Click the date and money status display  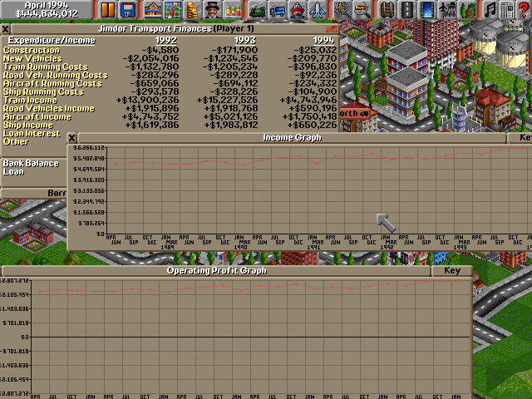pyautogui.click(x=47, y=10)
